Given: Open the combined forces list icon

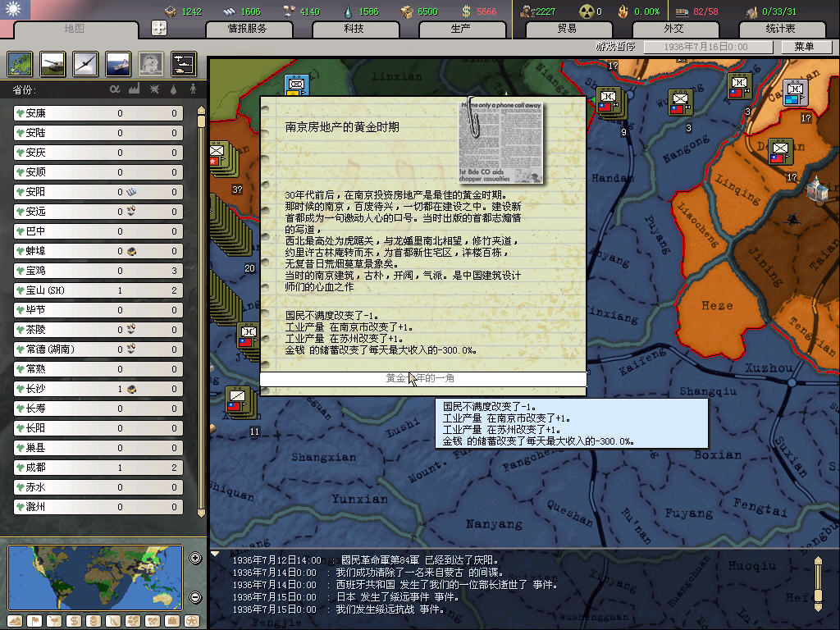Looking at the screenshot, I should pyautogui.click(x=183, y=64).
